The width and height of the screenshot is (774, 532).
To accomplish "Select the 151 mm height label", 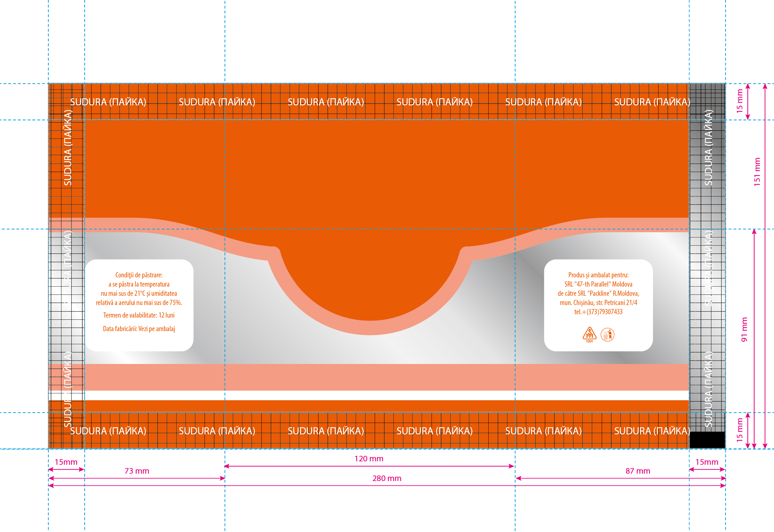I will [x=757, y=172].
